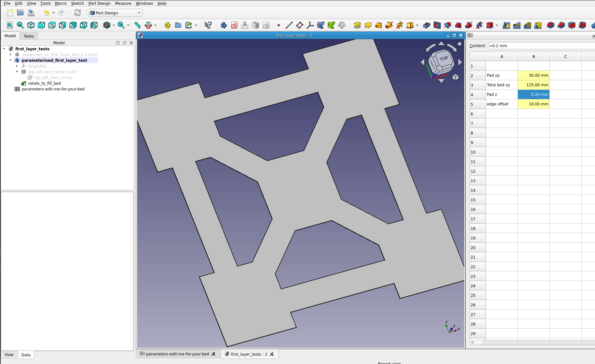Switch to the Tasks tab
Viewport: 595px width, 364px height.
(x=29, y=36)
